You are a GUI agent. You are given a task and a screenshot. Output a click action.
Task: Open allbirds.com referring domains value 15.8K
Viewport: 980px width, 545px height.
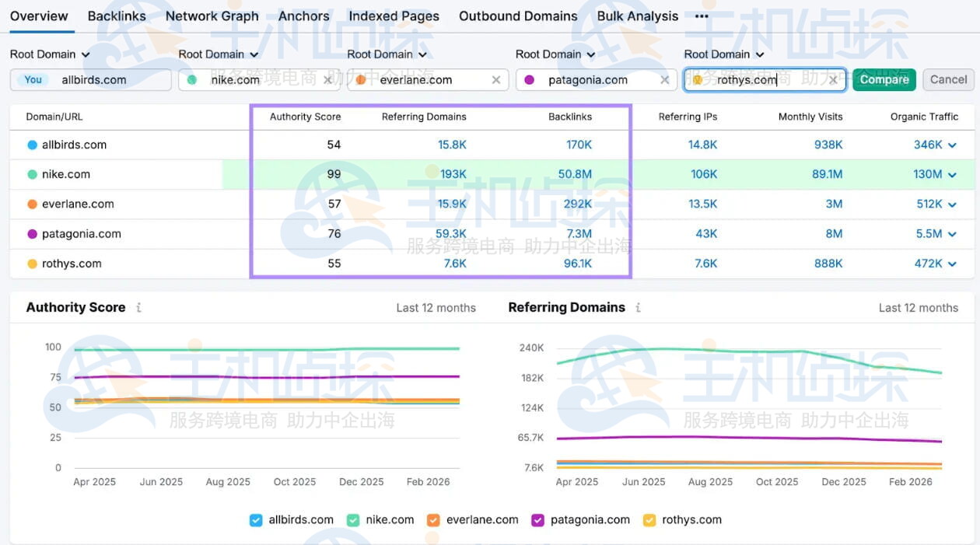coord(452,145)
